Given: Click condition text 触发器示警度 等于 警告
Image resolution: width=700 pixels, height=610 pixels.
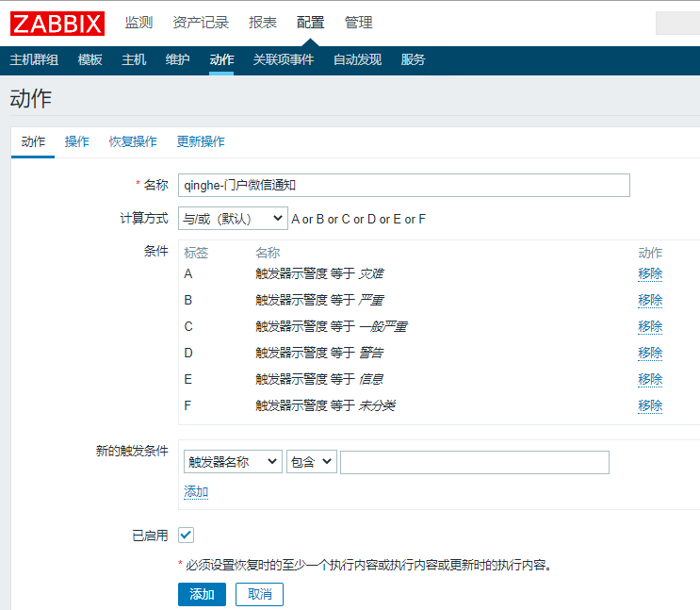Looking at the screenshot, I should (x=319, y=353).
